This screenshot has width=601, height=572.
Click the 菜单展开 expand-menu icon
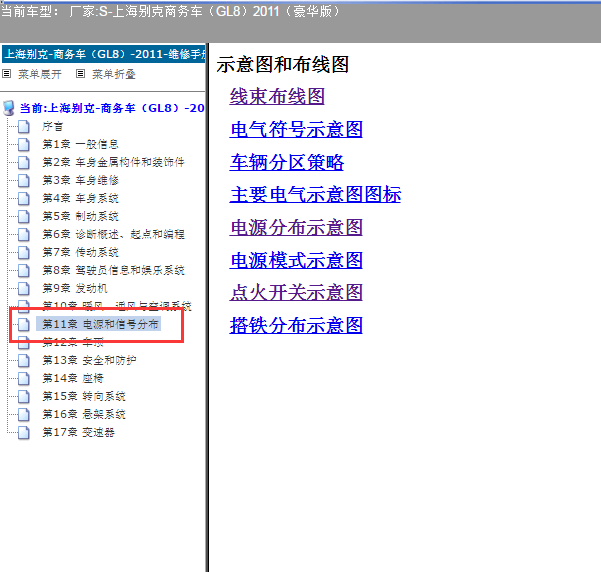pyautogui.click(x=7, y=74)
